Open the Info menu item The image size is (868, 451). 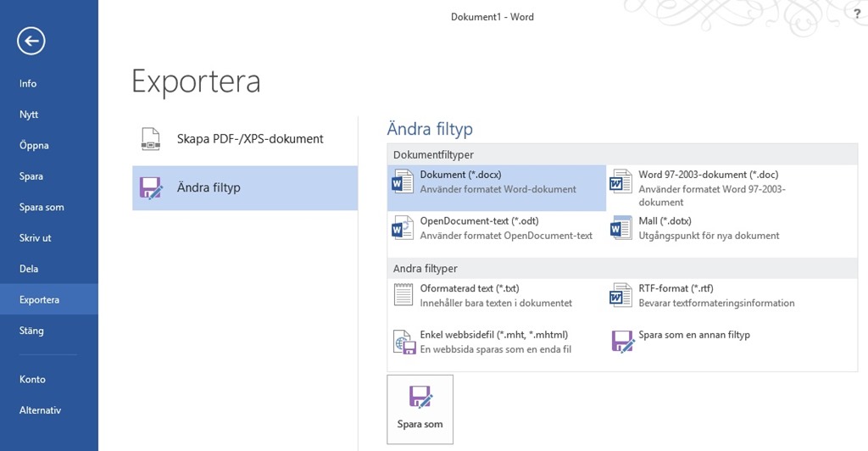(x=28, y=84)
